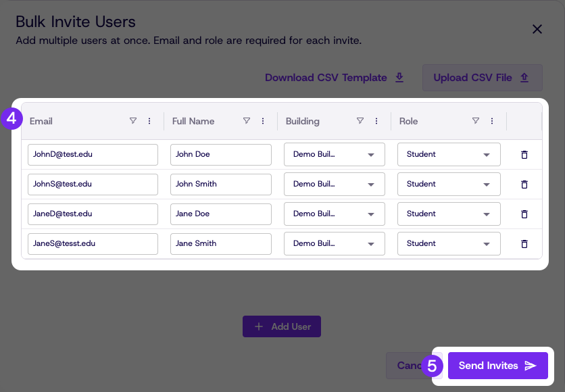The height and width of the screenshot is (392, 565).
Task: Click the filter icon in Building column
Action: (360, 121)
